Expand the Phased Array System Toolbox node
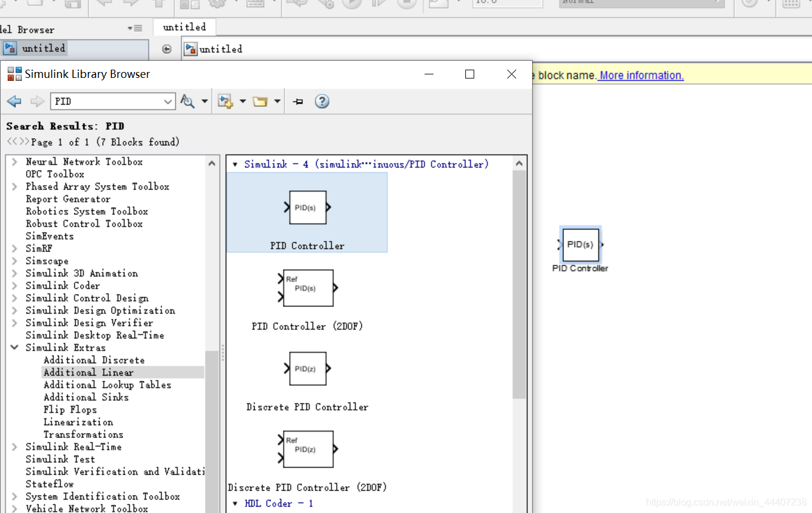Image resolution: width=812 pixels, height=513 pixels. click(x=14, y=187)
